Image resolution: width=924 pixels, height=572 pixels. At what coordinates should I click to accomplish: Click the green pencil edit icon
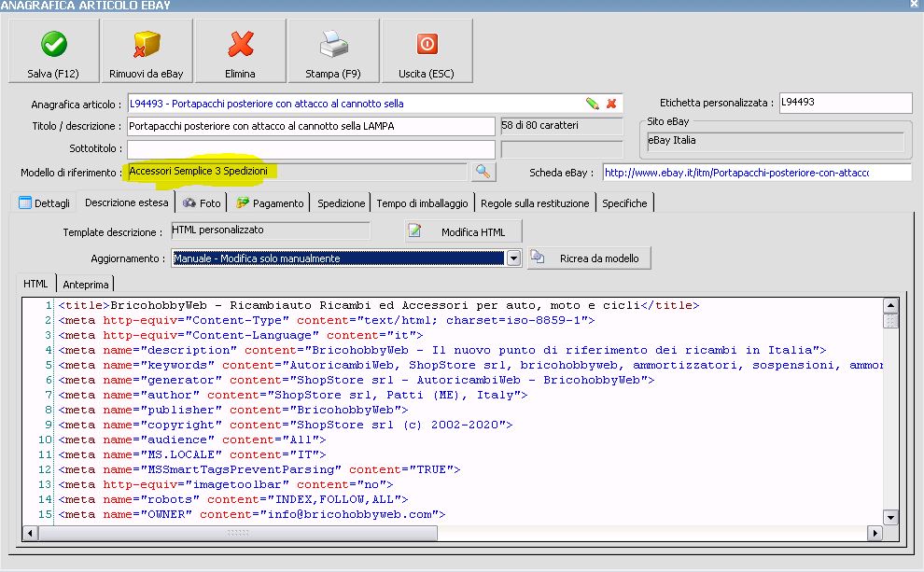coord(592,104)
